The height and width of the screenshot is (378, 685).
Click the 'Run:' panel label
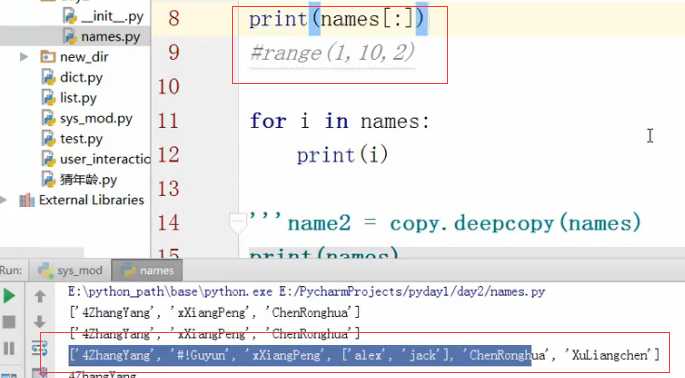(11, 271)
